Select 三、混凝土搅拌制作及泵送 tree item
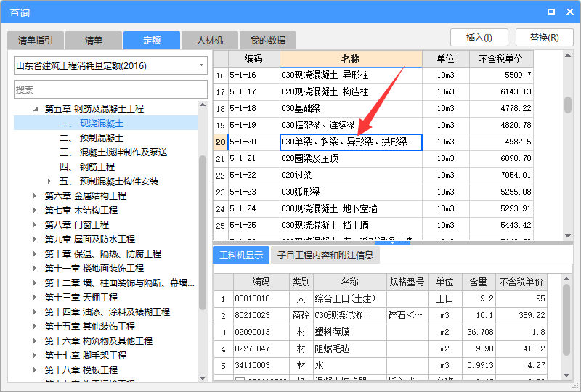 pyautogui.click(x=113, y=152)
